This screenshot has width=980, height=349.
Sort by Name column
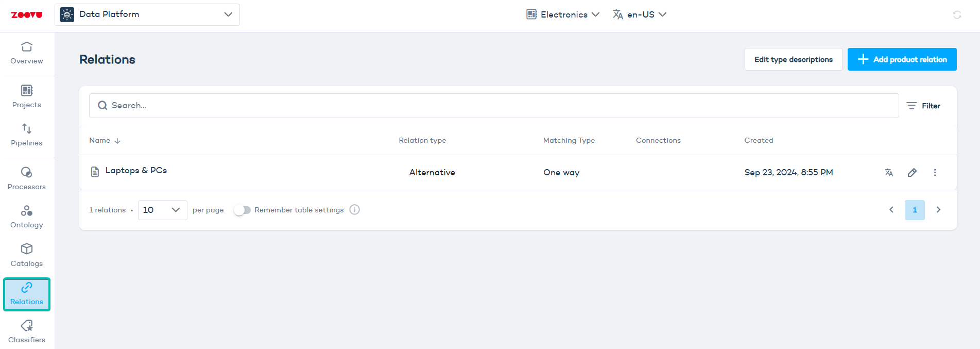point(105,140)
